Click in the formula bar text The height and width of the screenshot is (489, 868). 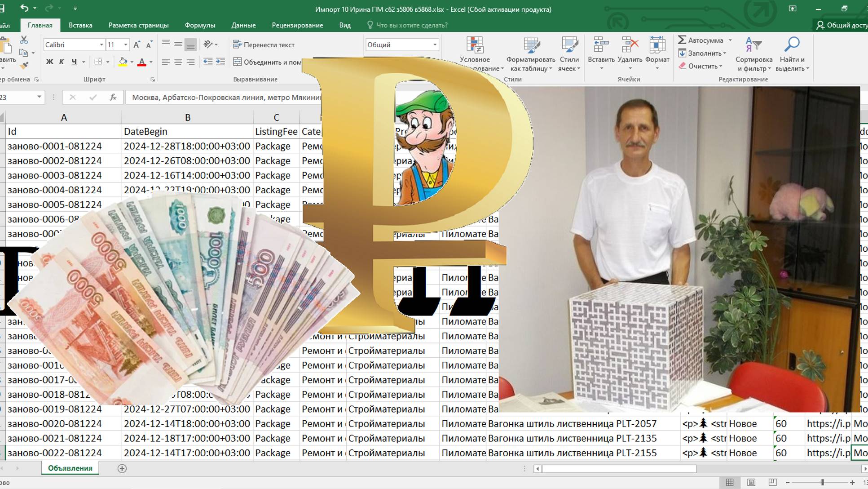226,98
